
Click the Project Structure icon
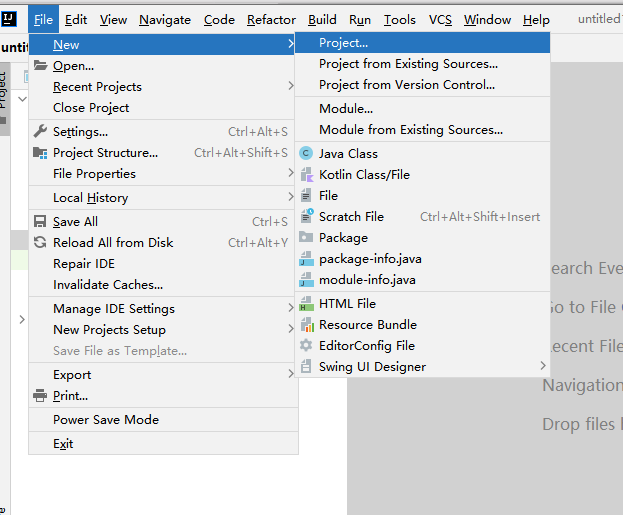(40, 153)
